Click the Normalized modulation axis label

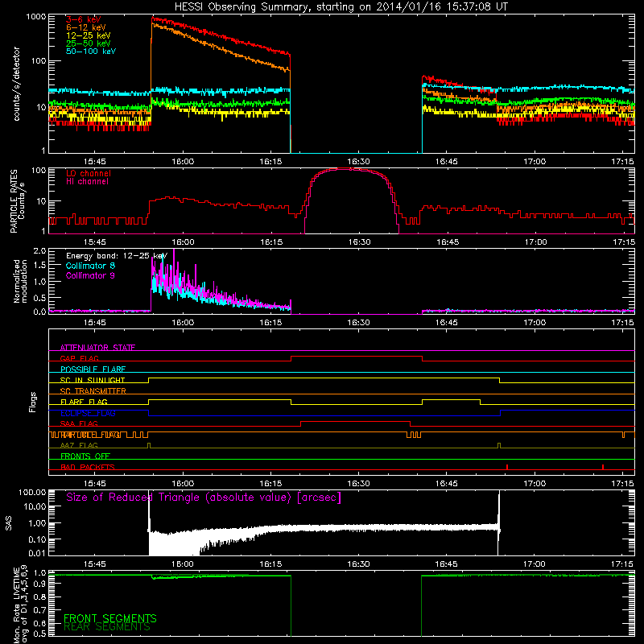click(19, 281)
